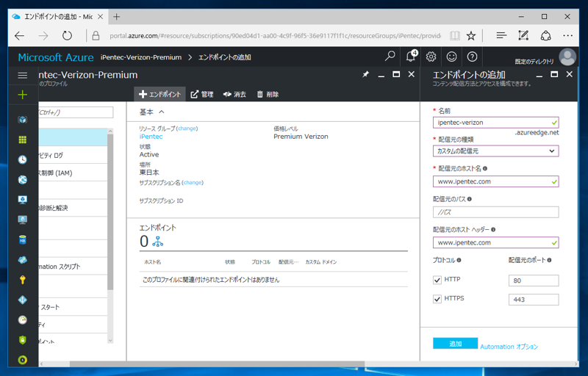Click iPentec-Verizon-Premium breadcrumb
The width and height of the screenshot is (588, 376).
(x=141, y=57)
